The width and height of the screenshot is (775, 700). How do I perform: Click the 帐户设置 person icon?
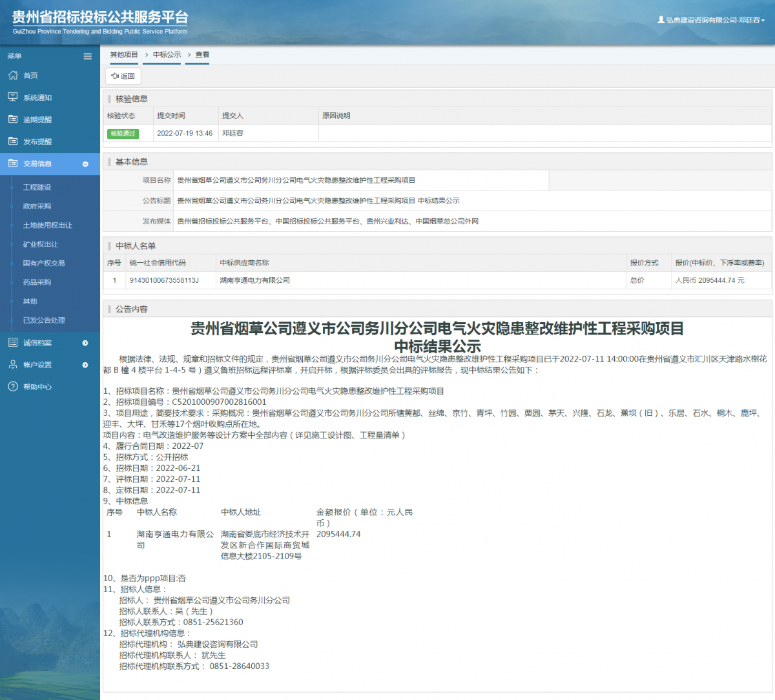(13, 365)
